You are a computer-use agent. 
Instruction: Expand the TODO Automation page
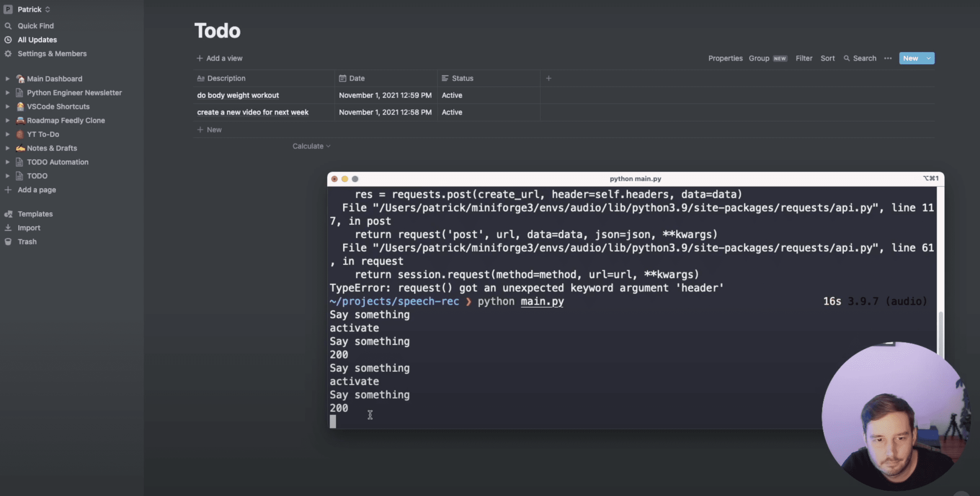click(x=7, y=162)
